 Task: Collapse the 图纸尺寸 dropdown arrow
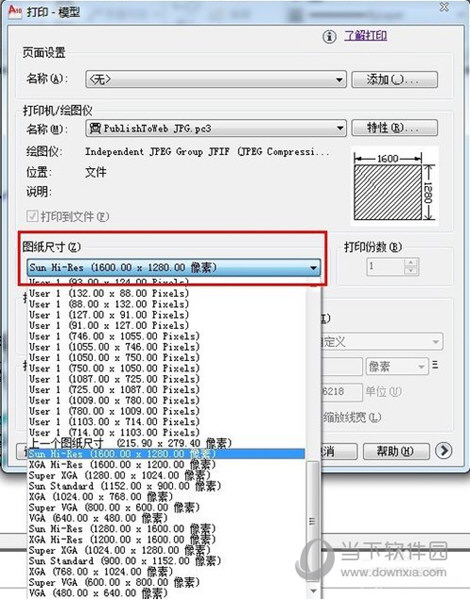pyautogui.click(x=313, y=267)
